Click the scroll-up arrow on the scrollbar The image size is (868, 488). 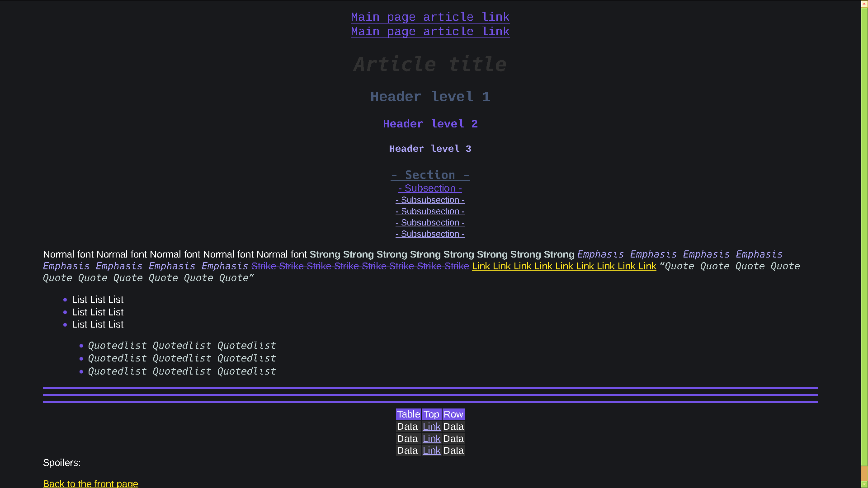point(864,3)
